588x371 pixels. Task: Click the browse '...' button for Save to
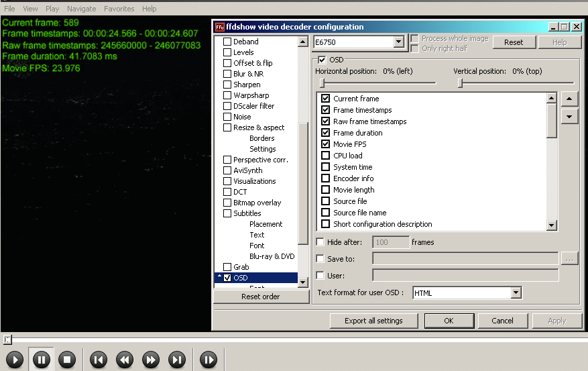569,259
